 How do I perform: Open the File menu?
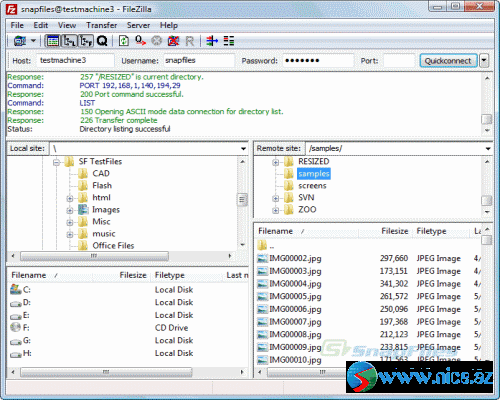tap(17, 25)
